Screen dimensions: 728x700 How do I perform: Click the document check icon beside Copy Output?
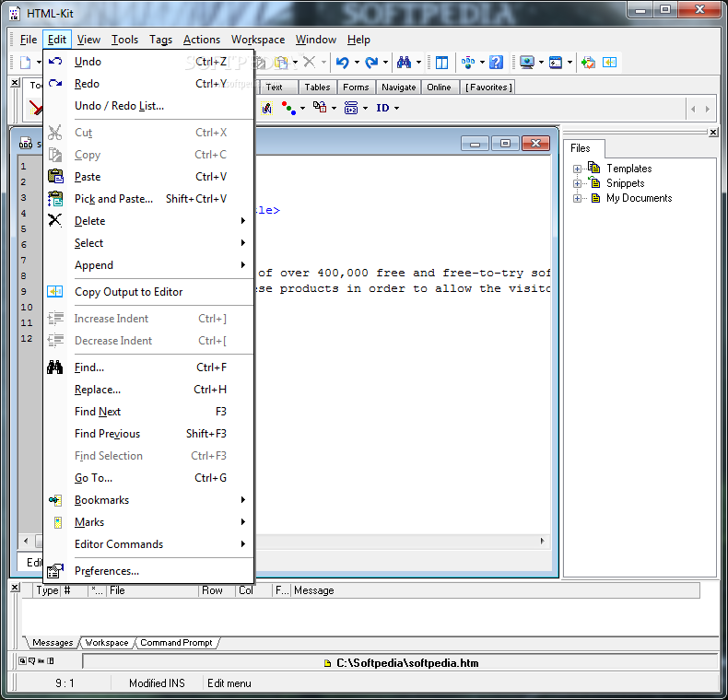point(588,63)
